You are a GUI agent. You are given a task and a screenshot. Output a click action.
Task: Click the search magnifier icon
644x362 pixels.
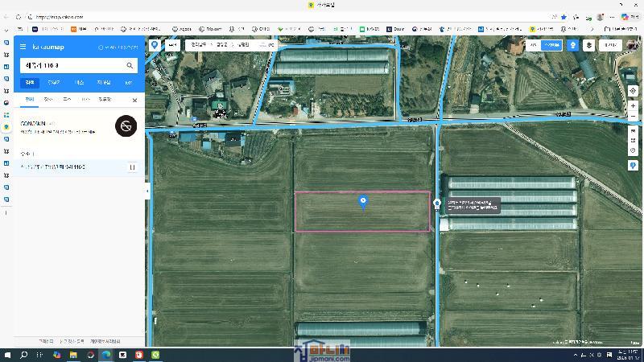(x=130, y=65)
